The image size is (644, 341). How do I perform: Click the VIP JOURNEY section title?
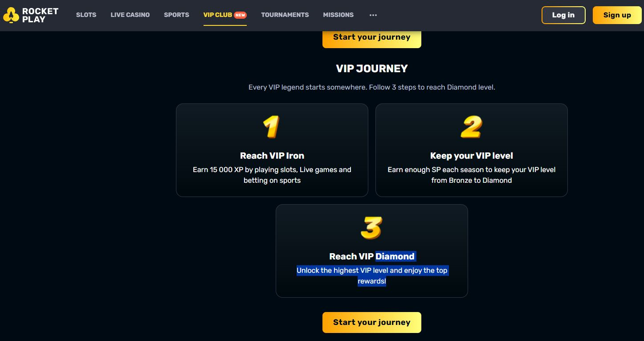click(x=372, y=69)
